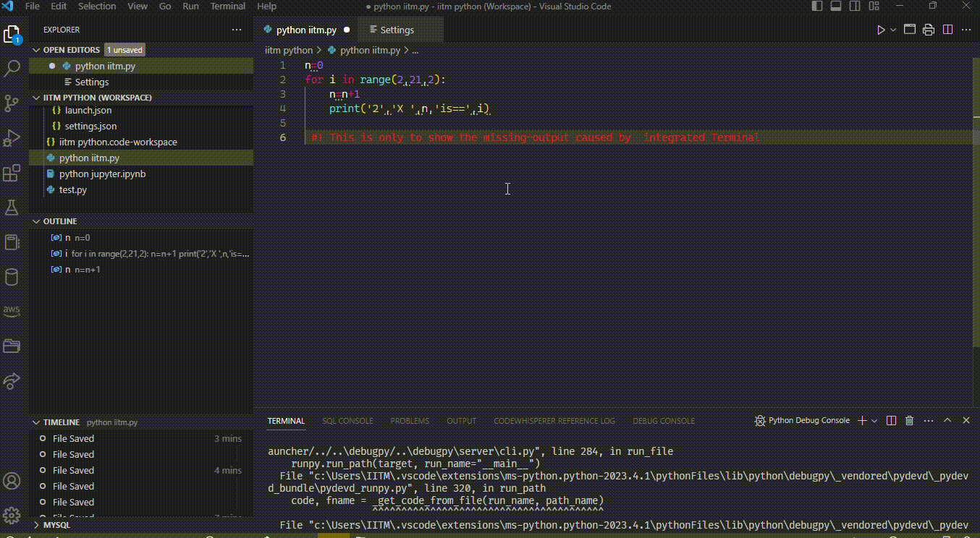The width and height of the screenshot is (980, 538).
Task: Switch to the PROBLEMS tab
Action: pyautogui.click(x=409, y=420)
